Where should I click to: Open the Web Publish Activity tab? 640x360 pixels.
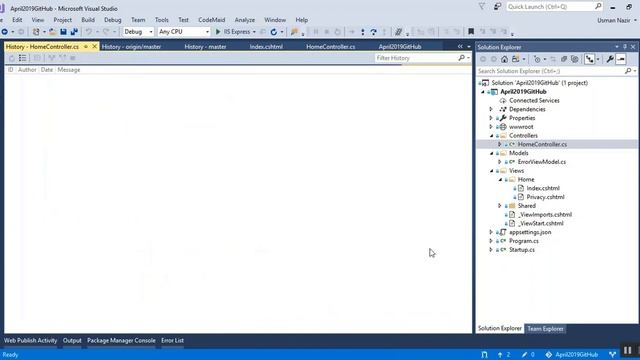pos(31,340)
